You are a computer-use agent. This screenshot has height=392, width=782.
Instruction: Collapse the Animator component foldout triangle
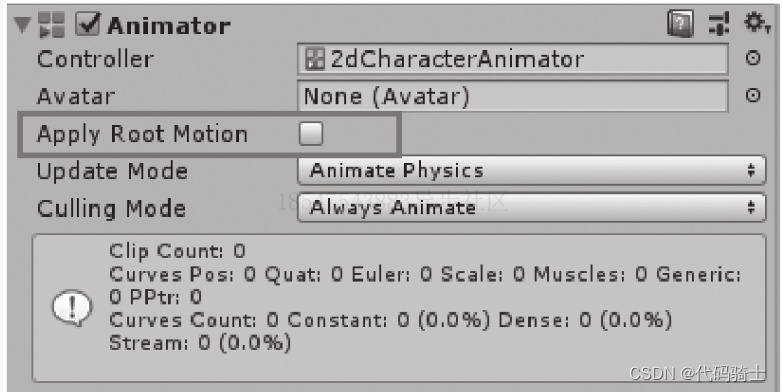tap(23, 25)
